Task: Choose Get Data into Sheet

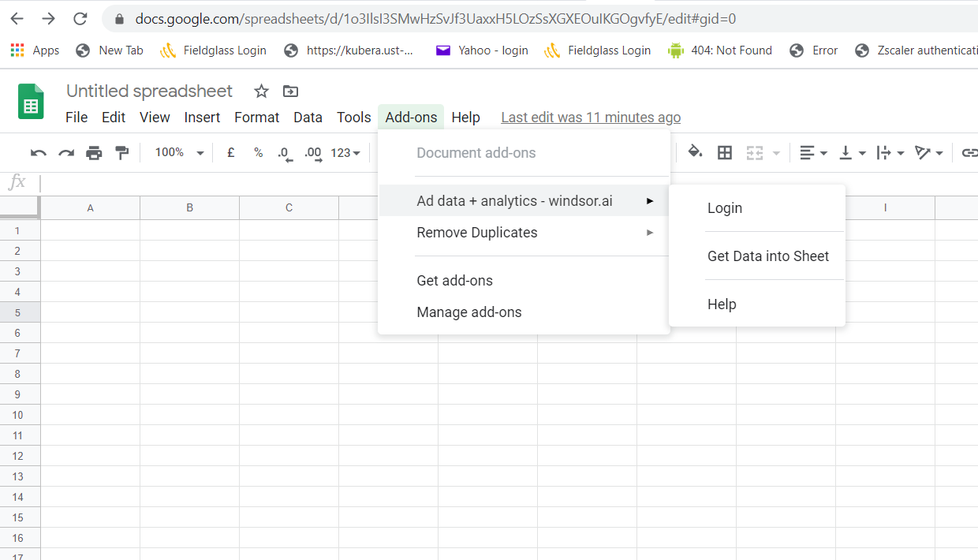Action: [767, 256]
